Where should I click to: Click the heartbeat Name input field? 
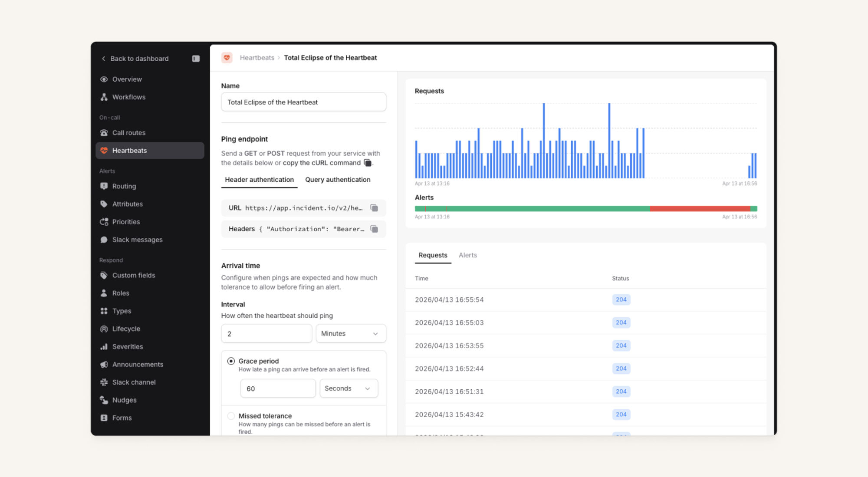[303, 102]
